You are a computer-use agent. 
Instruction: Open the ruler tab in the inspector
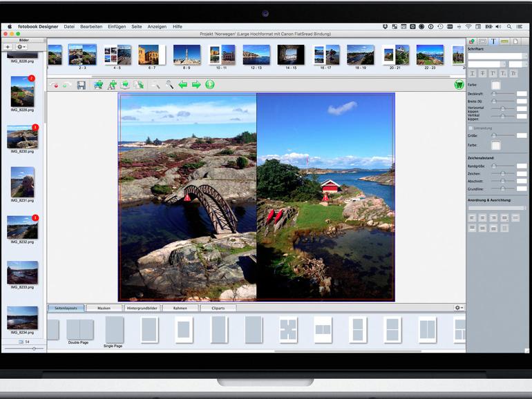504,41
